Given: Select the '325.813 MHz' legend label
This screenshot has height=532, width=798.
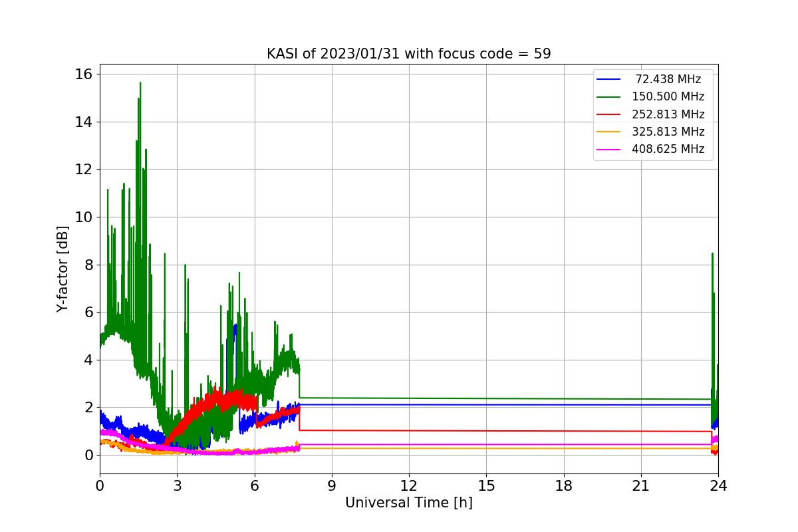Looking at the screenshot, I should (668, 132).
